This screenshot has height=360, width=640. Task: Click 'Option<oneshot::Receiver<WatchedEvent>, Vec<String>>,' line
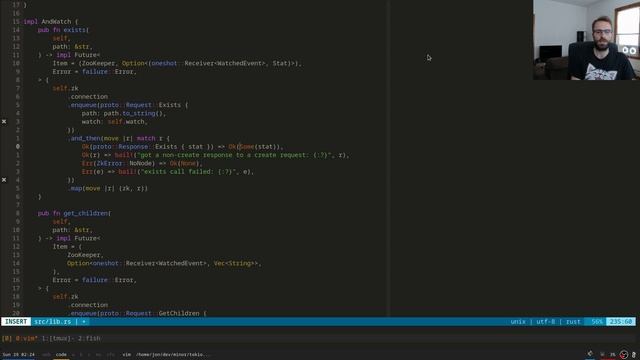(164, 263)
